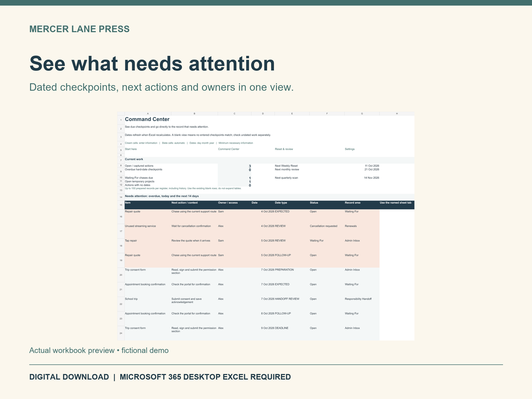Go to the Reset & review link
Screen dimensions: 532x399
(x=284, y=149)
